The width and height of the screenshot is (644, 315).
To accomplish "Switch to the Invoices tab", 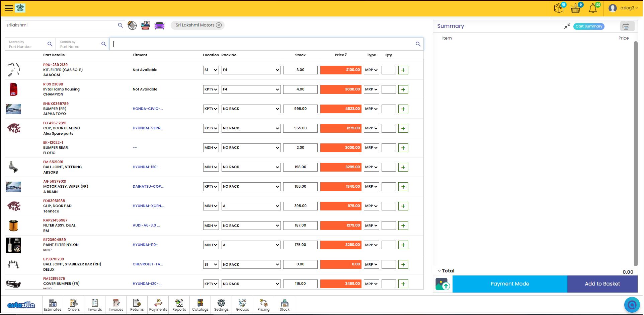I will pos(116,305).
